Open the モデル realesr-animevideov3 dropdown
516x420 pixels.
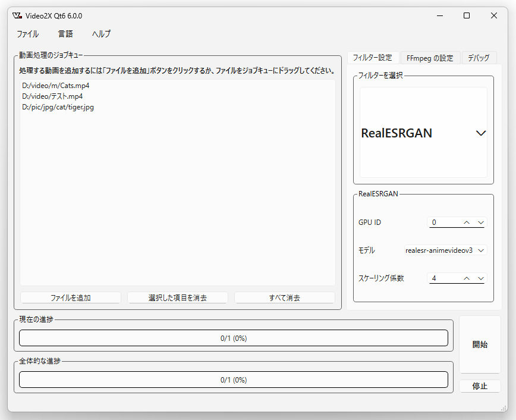pyautogui.click(x=446, y=250)
